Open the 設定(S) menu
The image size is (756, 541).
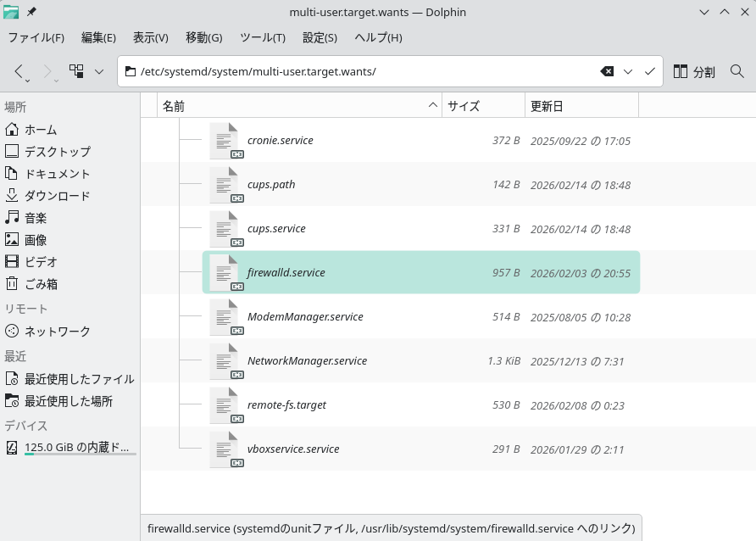320,38
